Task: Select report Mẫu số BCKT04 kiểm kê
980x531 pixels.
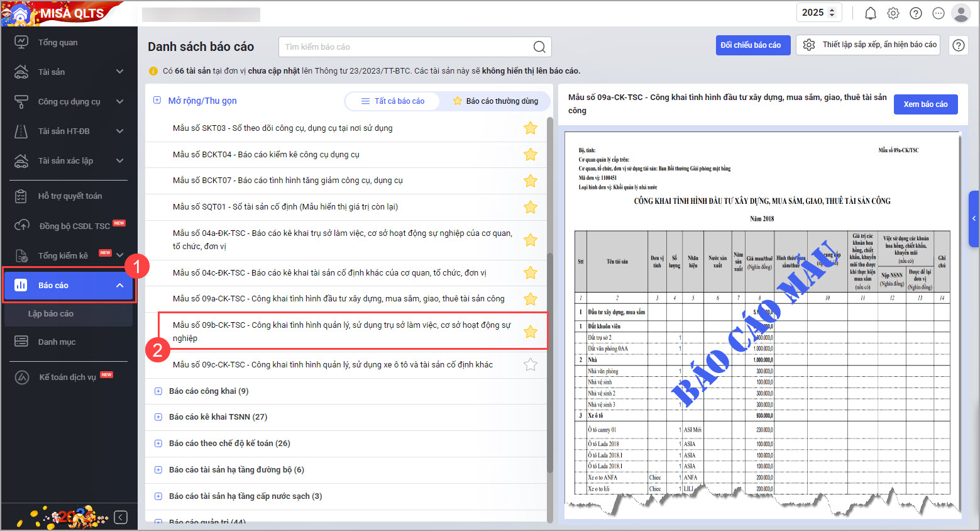Action: point(267,155)
